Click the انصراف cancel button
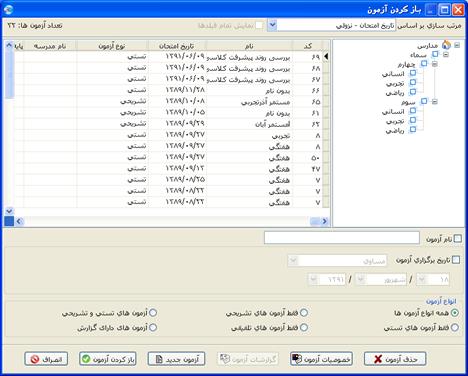This screenshot has width=468, height=376. point(46,359)
